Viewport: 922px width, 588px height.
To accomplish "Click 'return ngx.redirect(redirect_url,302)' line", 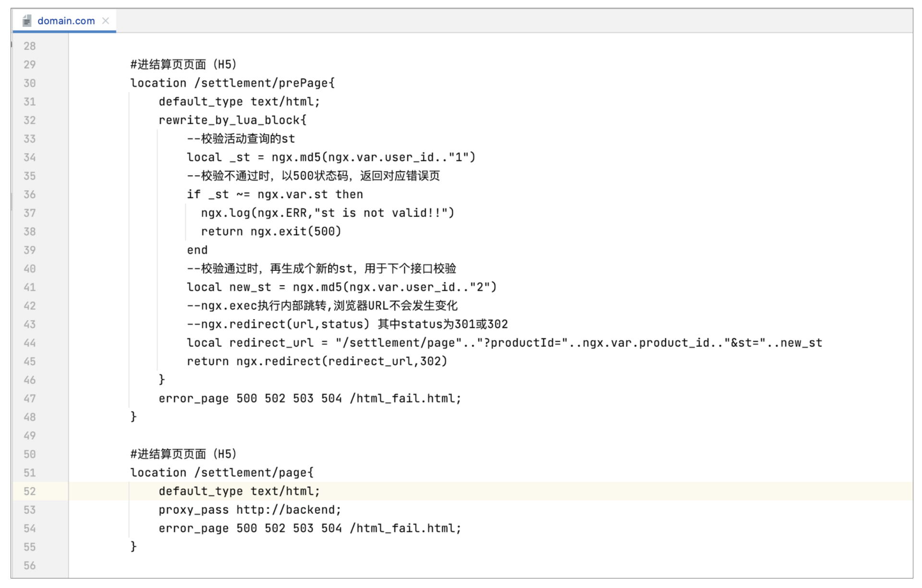I will (317, 361).
